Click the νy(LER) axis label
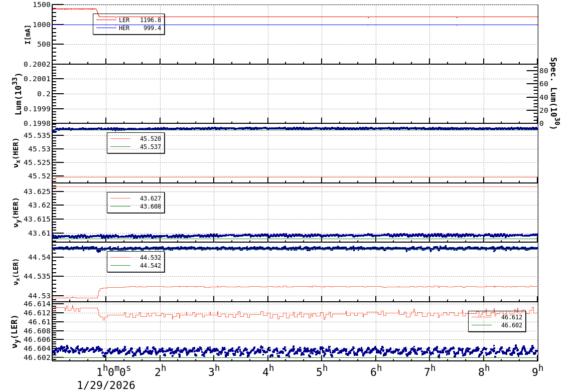Screen dimensions: 579x392 pos(15,331)
